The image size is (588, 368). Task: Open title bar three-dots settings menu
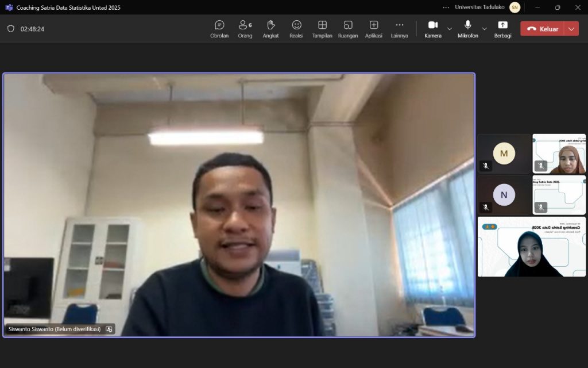(446, 7)
